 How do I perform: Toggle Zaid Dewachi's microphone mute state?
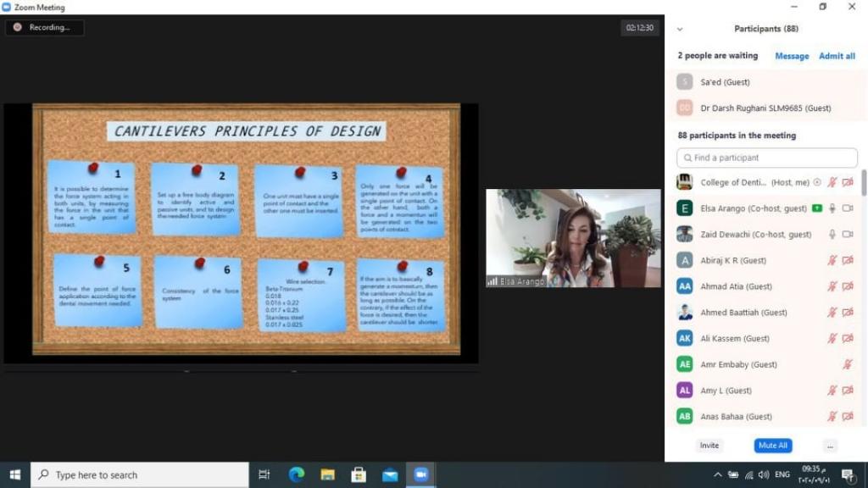point(832,235)
